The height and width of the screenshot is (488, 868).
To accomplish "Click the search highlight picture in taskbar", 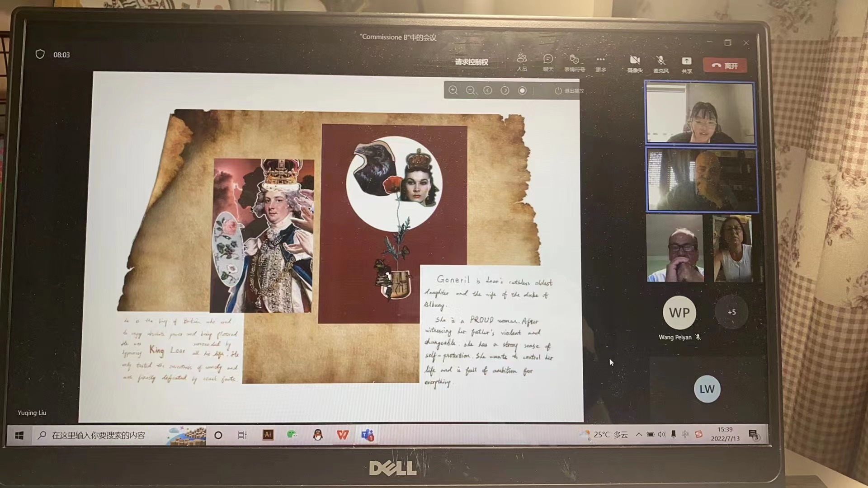I will pyautogui.click(x=187, y=435).
